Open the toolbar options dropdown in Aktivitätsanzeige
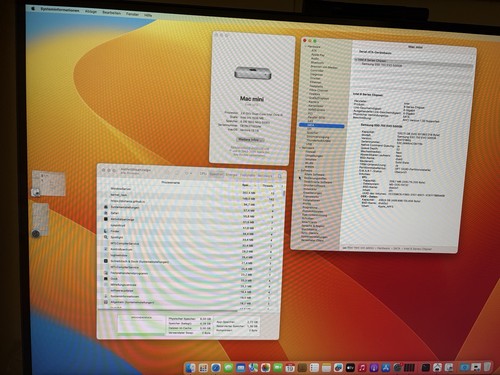Image resolution: width=500 pixels, height=375 pixels. pos(188,173)
